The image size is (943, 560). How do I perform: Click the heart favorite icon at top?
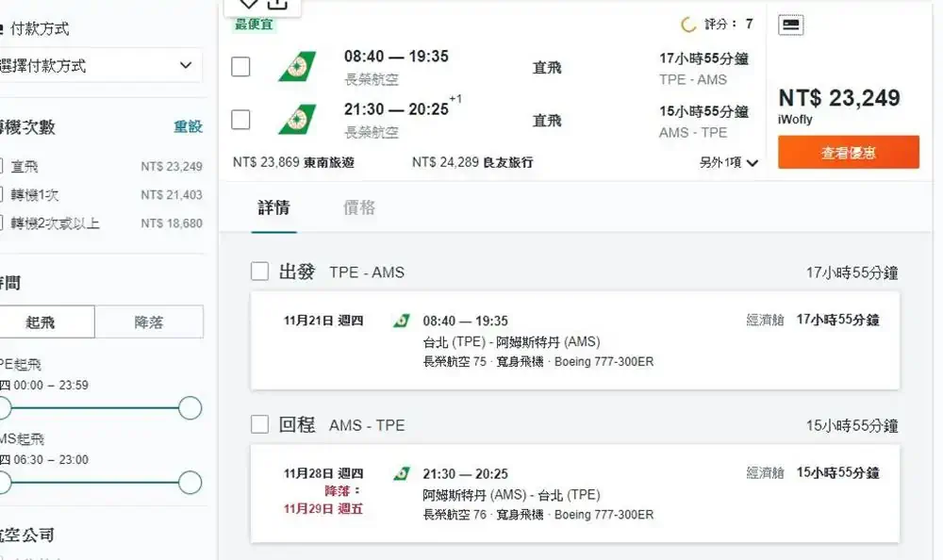248,4
